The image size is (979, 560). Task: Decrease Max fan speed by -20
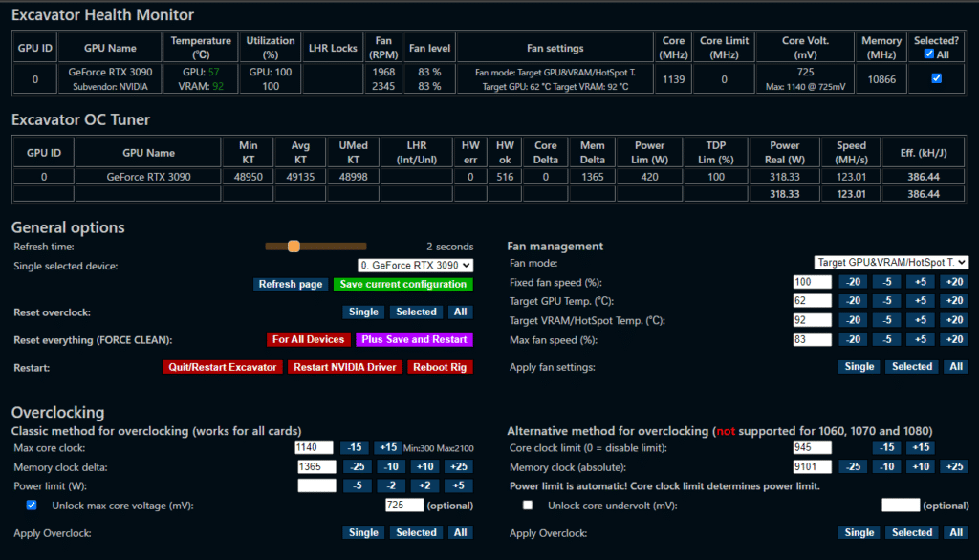(x=852, y=338)
